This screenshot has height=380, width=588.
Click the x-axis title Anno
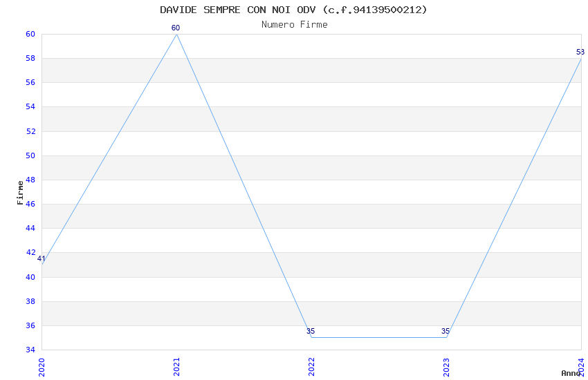click(571, 373)
